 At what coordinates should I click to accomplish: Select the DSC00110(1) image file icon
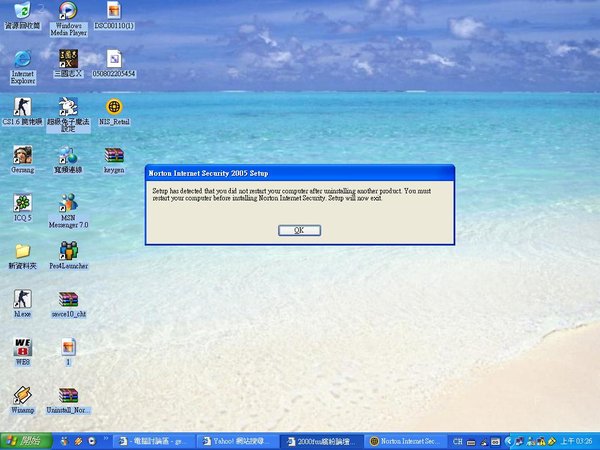click(114, 11)
